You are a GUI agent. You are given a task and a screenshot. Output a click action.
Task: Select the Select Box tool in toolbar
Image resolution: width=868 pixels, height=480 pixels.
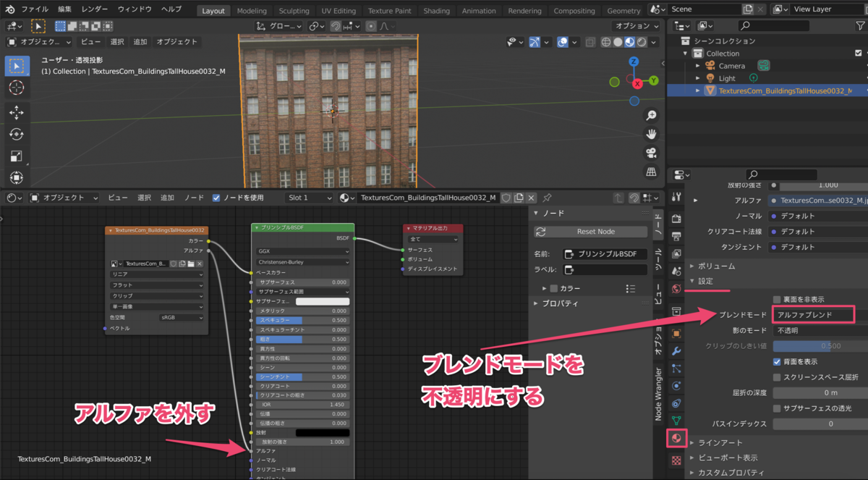(x=16, y=66)
